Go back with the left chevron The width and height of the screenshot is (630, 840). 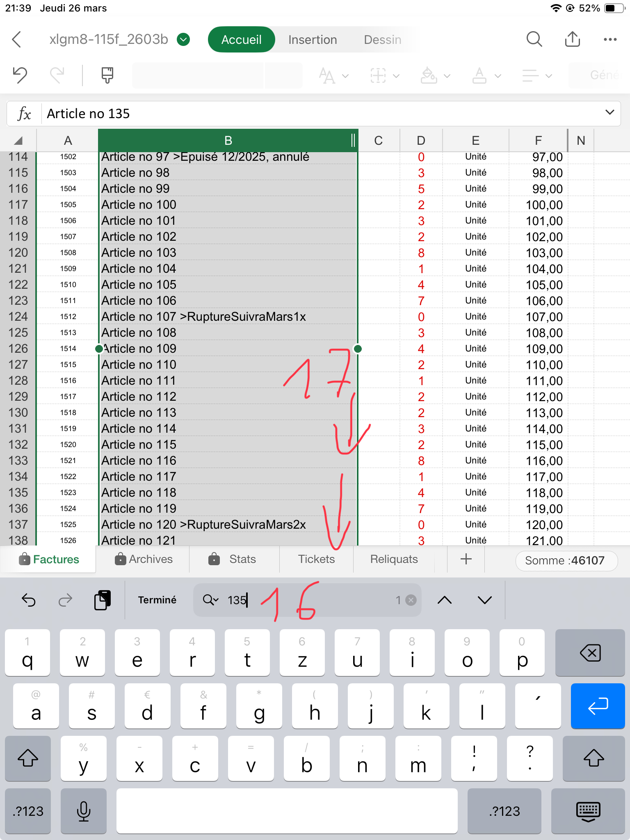17,39
